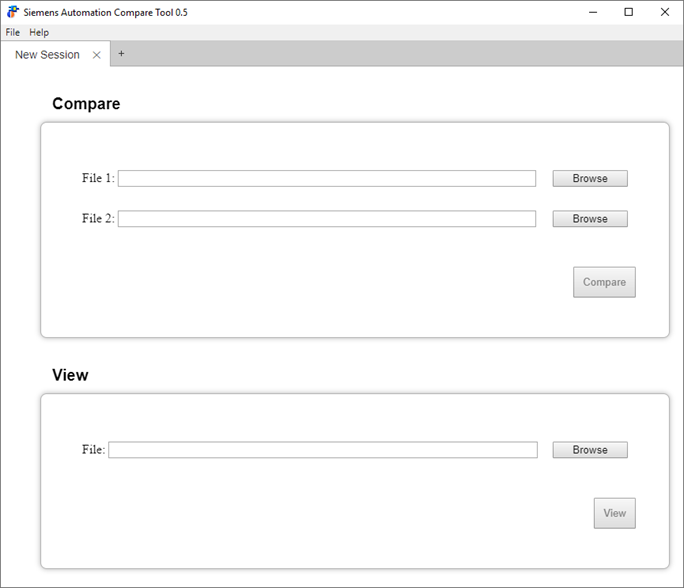Viewport: 684px width, 588px height.
Task: Close the Compare Tool window
Action: pos(665,12)
